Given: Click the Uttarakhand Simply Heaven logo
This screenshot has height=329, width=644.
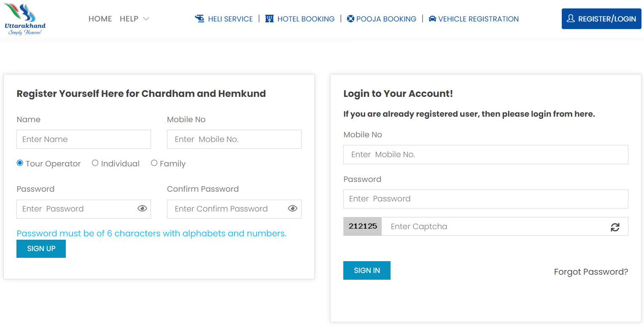Looking at the screenshot, I should pos(25,19).
